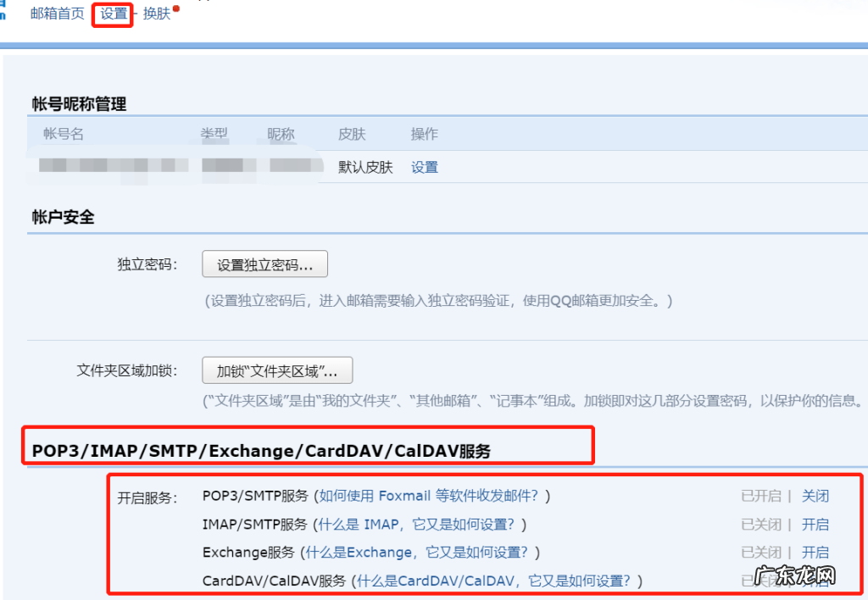Open the Foxmail usage help link
Screen dimensions: 868x600
click(435, 496)
